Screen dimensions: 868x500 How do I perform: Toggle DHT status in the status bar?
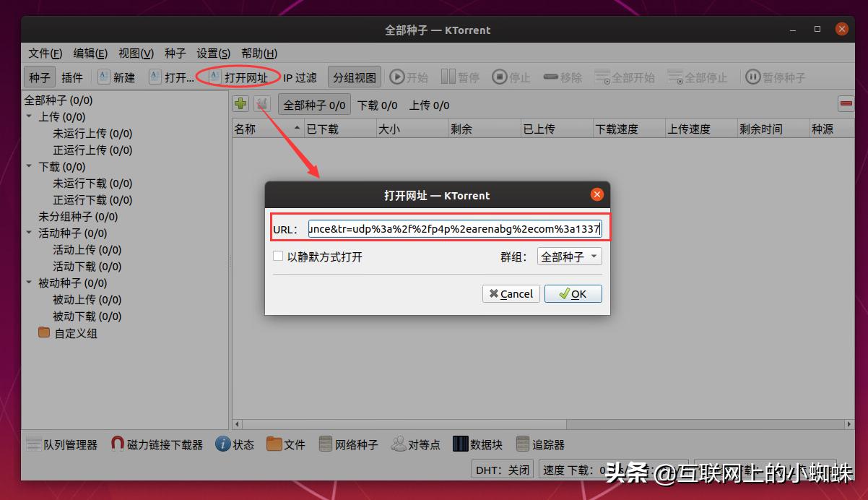click(x=501, y=469)
